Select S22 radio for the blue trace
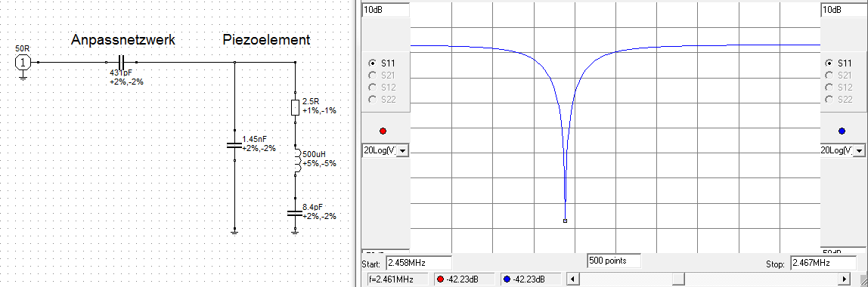The width and height of the screenshot is (868, 287). (x=829, y=100)
